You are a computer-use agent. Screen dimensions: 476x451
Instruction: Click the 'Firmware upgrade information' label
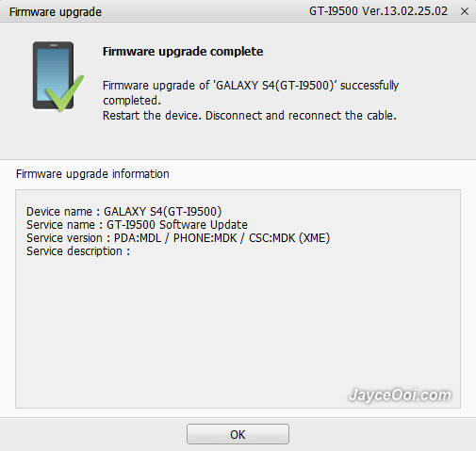pos(92,174)
